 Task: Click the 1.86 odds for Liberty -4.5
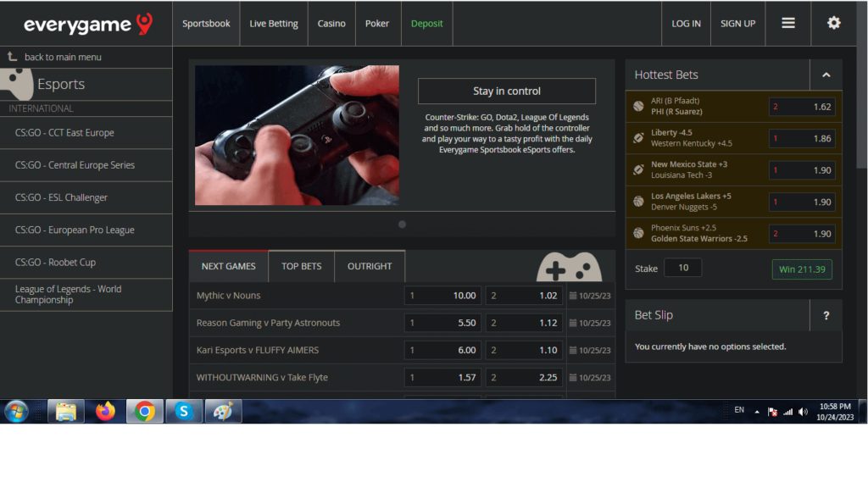pos(802,138)
